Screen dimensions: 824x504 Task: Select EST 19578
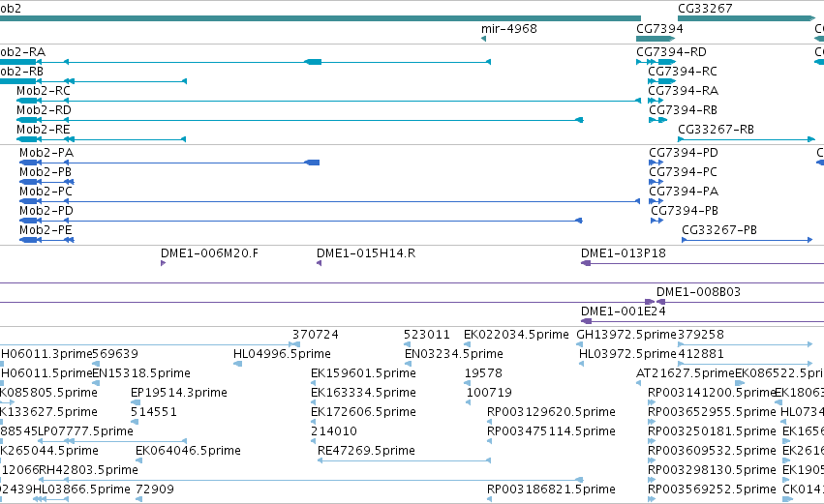483,373
